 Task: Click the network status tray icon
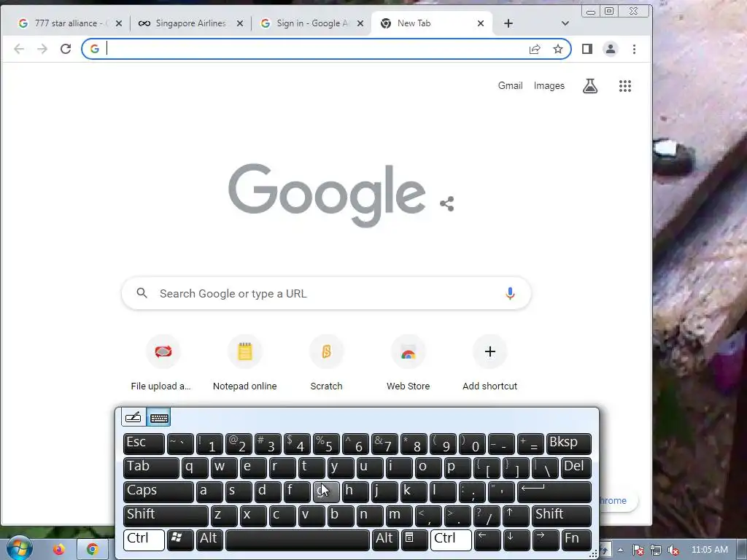point(656,550)
